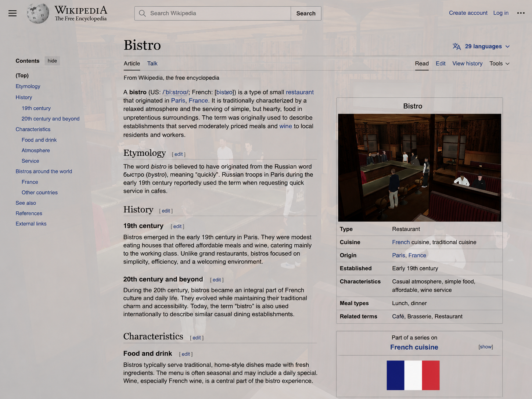Screen dimensions: 532x399
Task: Click the Contents sidebar heading
Action: (28, 61)
